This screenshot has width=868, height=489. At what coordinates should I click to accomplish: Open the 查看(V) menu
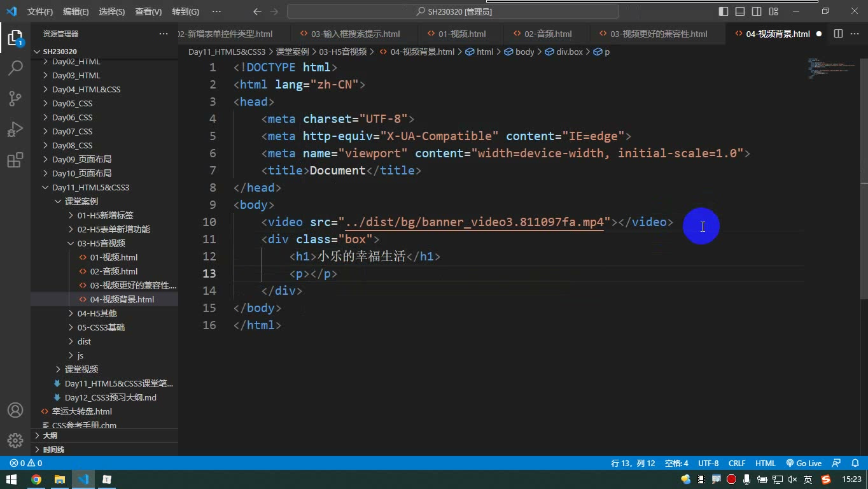point(148,11)
